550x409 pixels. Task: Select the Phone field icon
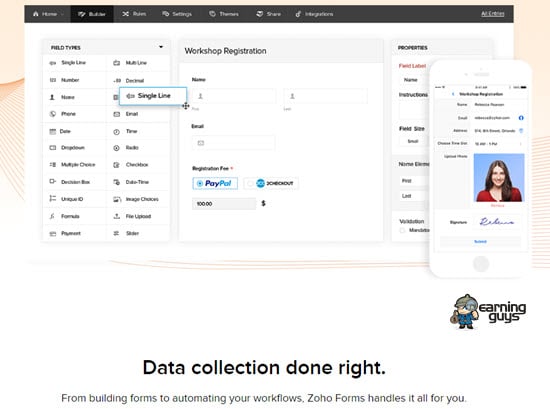pyautogui.click(x=53, y=114)
